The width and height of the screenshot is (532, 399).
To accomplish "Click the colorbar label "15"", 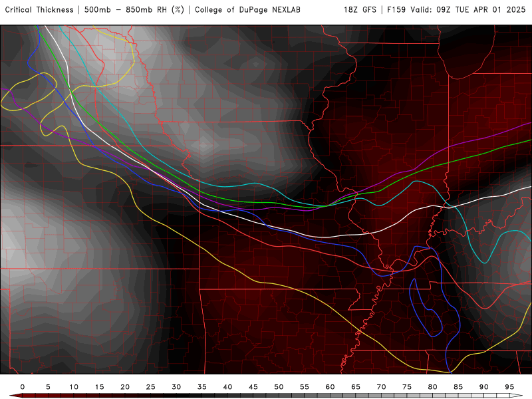I will 99,387.
